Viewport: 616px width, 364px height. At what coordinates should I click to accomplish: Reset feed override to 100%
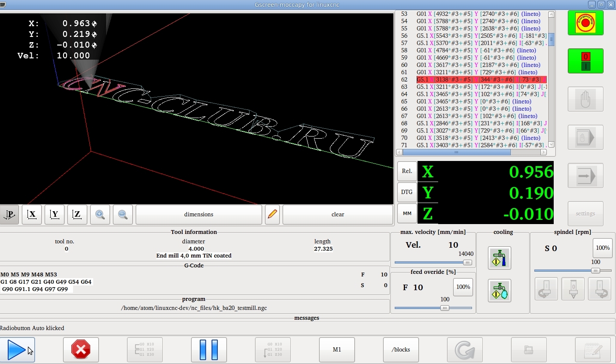[463, 287]
